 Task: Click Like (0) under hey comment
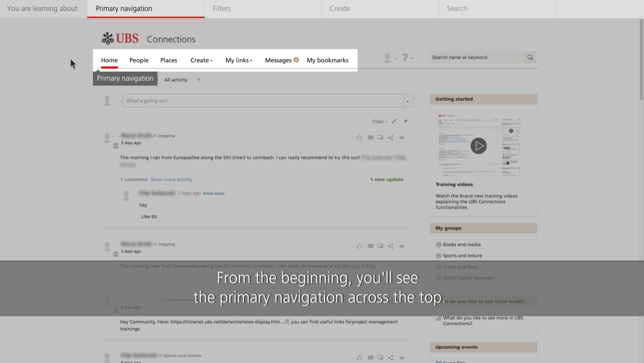[149, 216]
